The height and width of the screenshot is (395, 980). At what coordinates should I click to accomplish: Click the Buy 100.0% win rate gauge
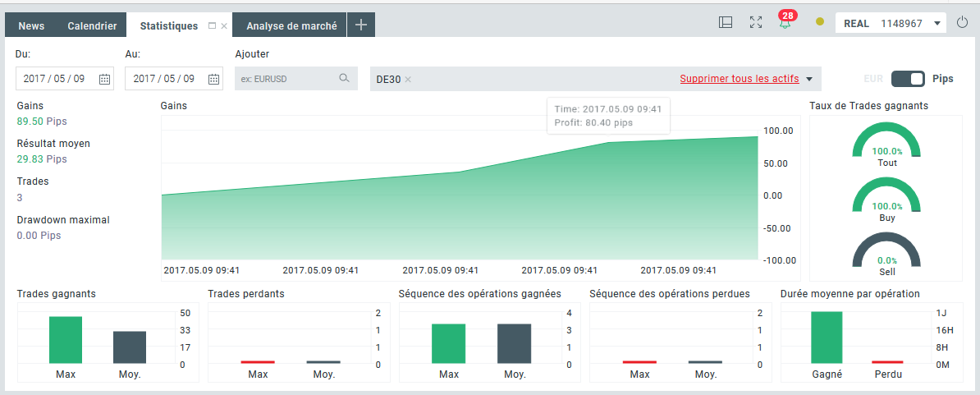click(x=887, y=200)
